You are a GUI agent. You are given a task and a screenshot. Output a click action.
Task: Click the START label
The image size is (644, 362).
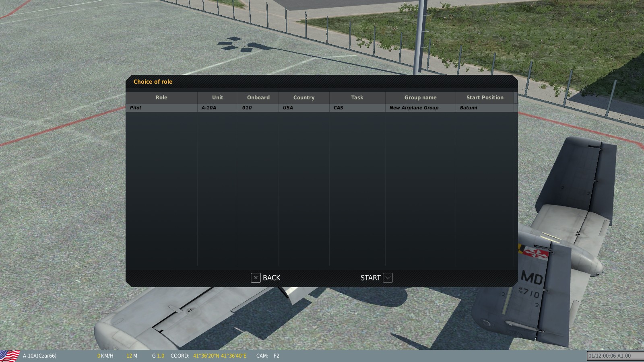click(370, 278)
